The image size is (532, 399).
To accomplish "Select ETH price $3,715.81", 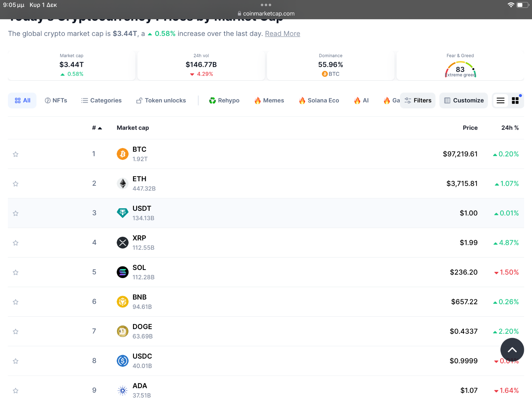I will [x=462, y=184].
